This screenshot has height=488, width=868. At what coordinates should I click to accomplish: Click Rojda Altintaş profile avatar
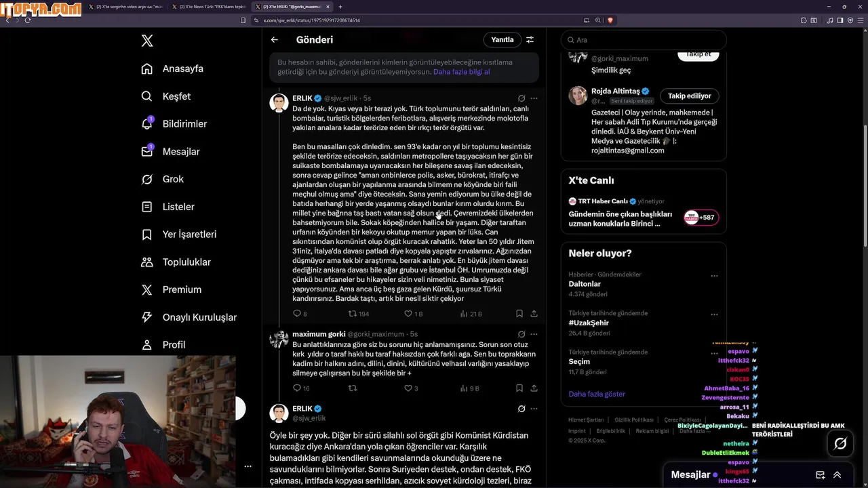(578, 96)
